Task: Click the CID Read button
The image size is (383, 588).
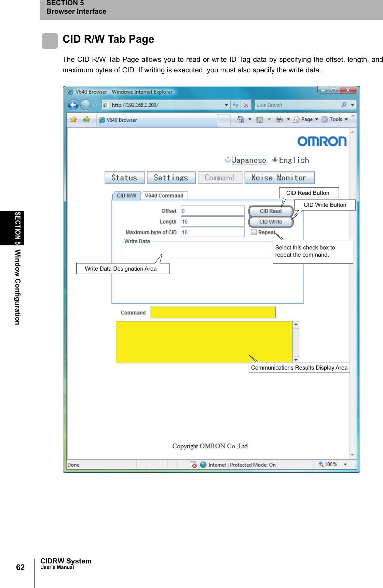Action: tap(271, 211)
